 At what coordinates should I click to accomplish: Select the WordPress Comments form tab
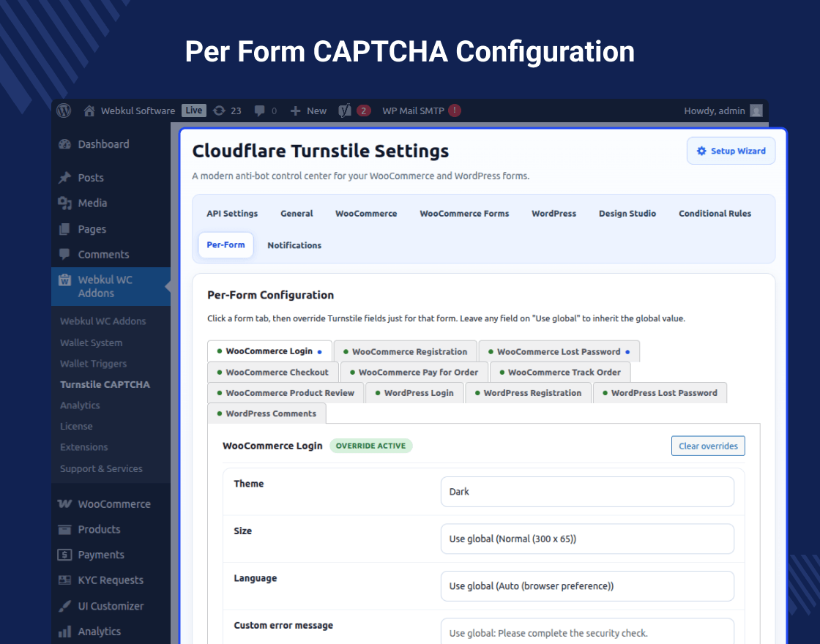click(x=266, y=413)
